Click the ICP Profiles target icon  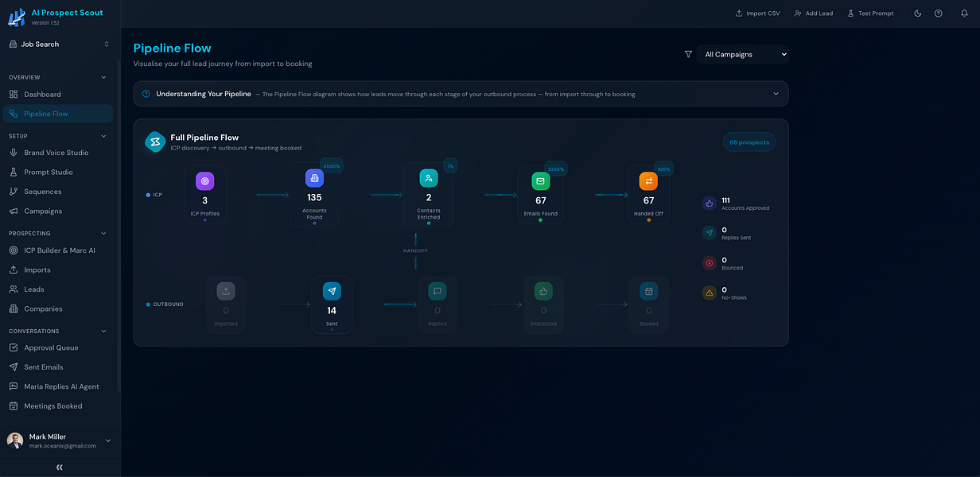coord(205,181)
